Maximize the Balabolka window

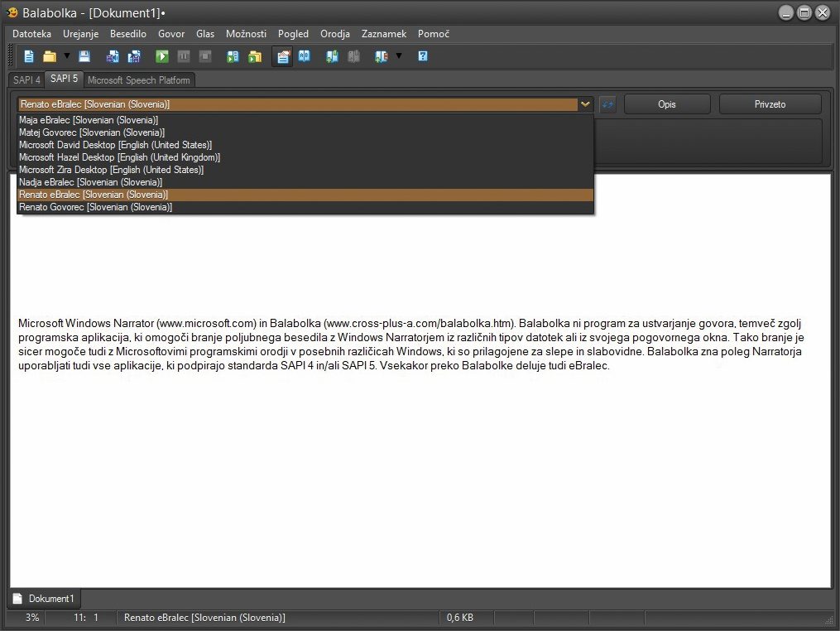804,13
